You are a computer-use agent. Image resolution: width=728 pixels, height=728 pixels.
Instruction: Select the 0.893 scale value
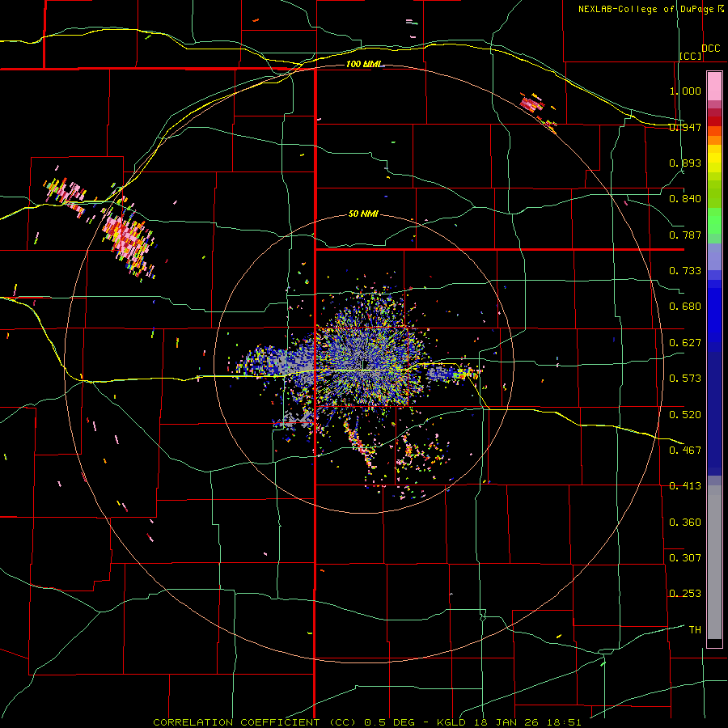685,163
